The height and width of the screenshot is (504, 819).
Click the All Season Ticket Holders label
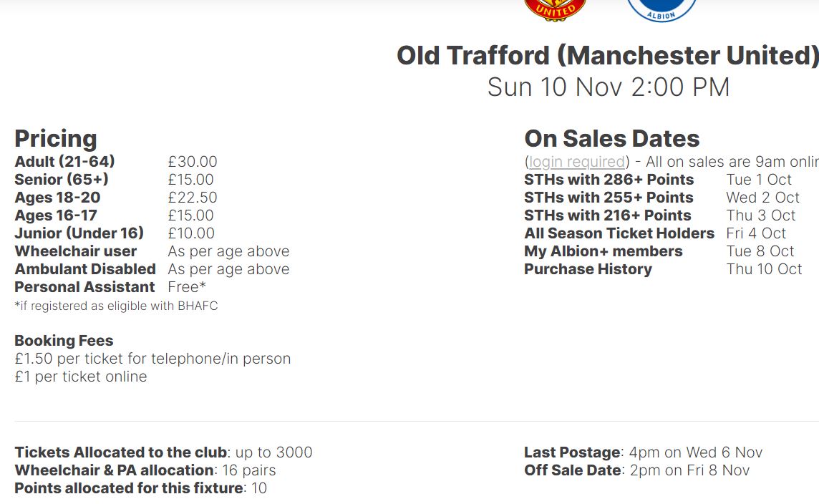click(619, 233)
